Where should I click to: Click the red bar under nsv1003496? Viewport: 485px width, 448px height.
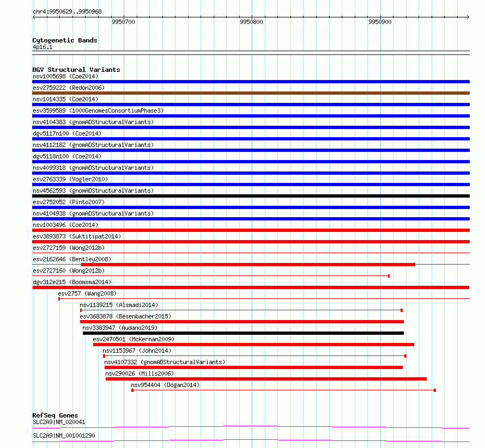[x=251, y=230]
